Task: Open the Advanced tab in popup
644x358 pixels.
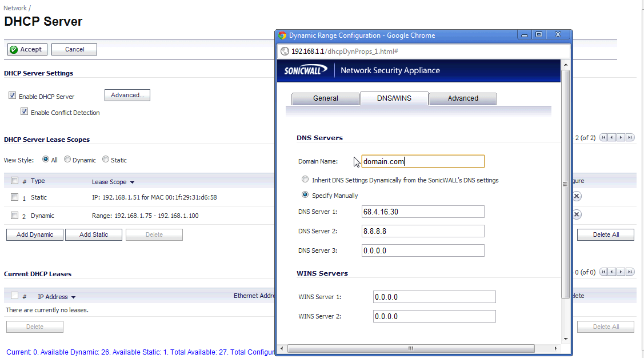Action: click(x=463, y=98)
